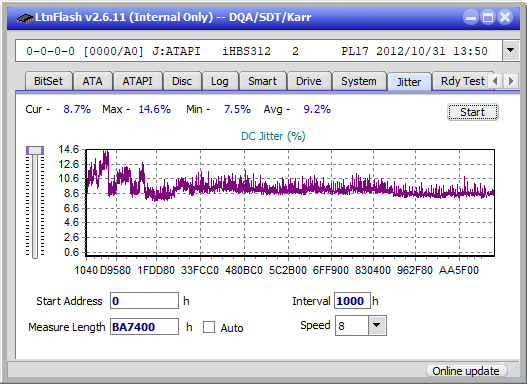Image resolution: width=527 pixels, height=384 pixels.
Task: Open the Speed dropdown arrow
Action: pyautogui.click(x=377, y=325)
